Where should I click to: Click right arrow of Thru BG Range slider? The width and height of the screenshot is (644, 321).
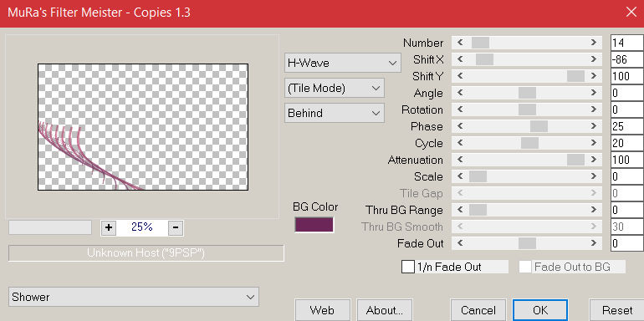594,210
